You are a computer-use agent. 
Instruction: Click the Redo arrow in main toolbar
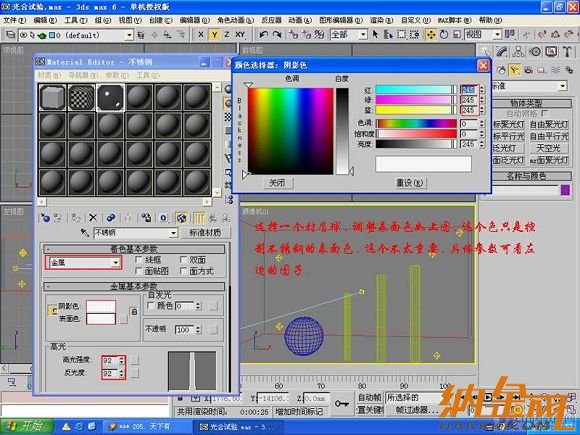pyautogui.click(x=277, y=35)
